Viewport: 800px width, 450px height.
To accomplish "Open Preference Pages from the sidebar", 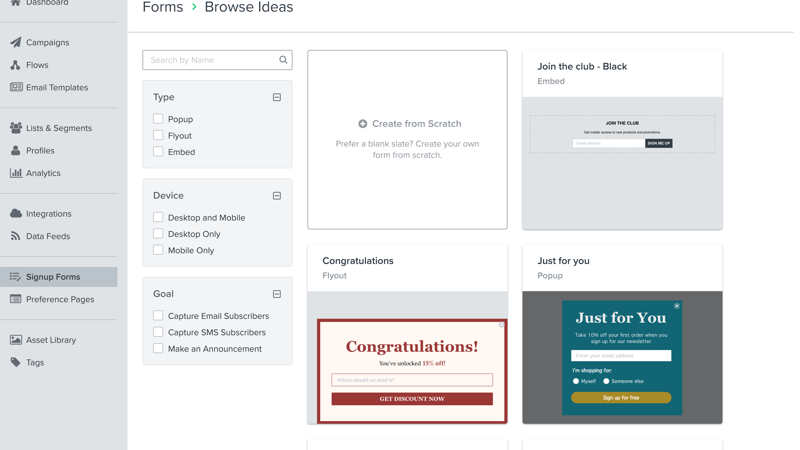I will point(60,299).
